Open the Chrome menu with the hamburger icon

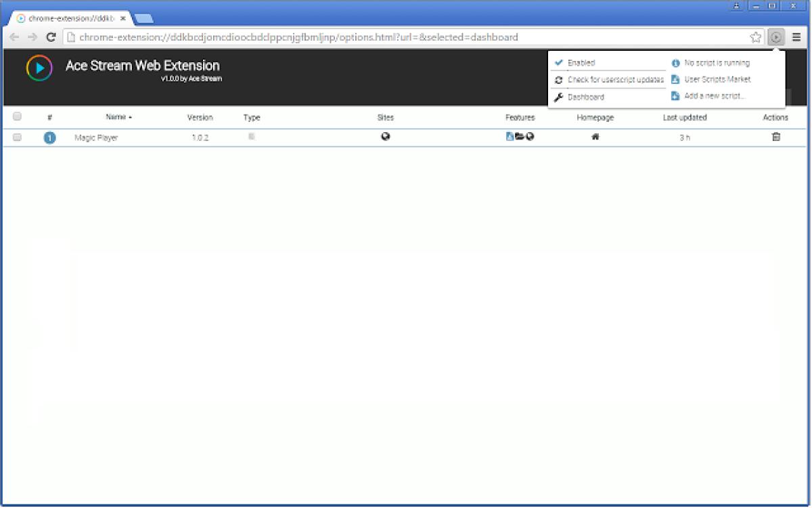pyautogui.click(x=796, y=37)
